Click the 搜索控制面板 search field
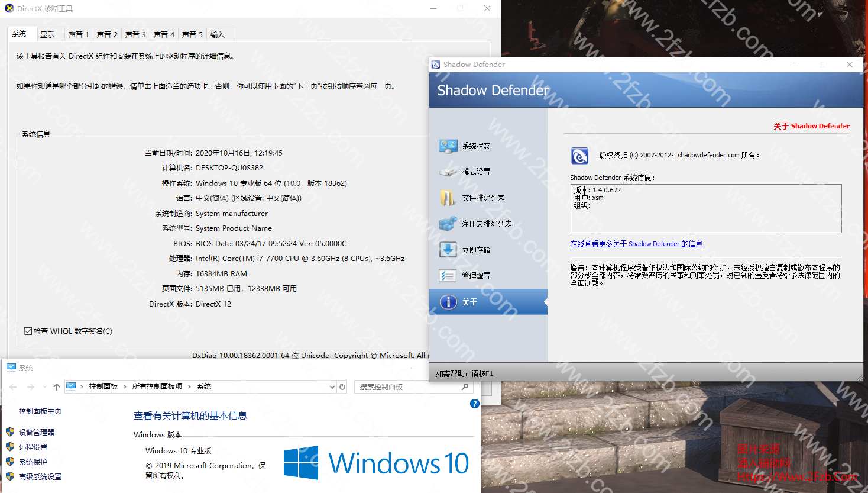This screenshot has width=868, height=493. pos(413,386)
